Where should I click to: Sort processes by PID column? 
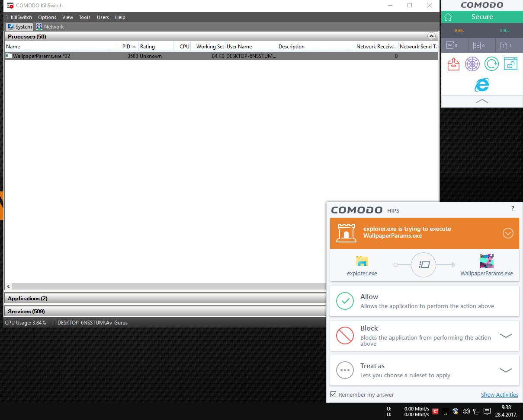click(128, 46)
